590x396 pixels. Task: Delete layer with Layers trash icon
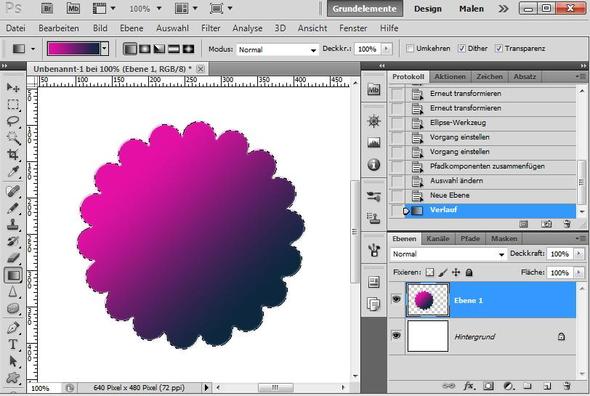point(567,386)
